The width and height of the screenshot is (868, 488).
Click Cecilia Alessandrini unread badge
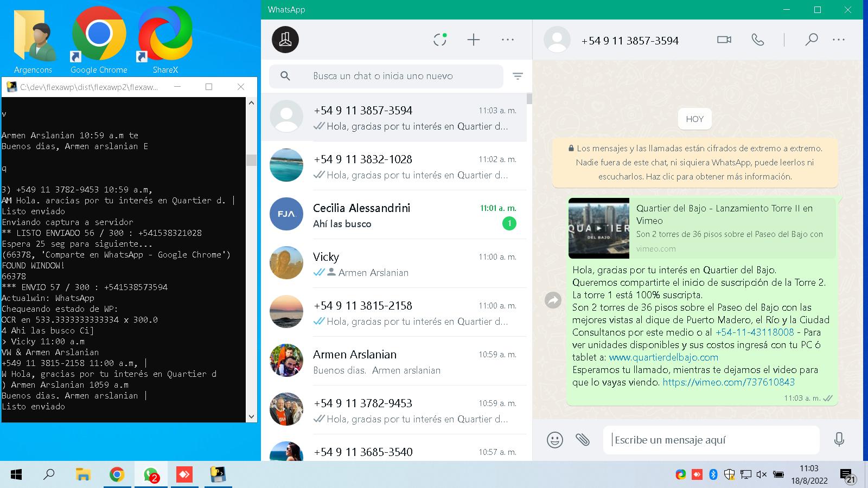tap(509, 223)
